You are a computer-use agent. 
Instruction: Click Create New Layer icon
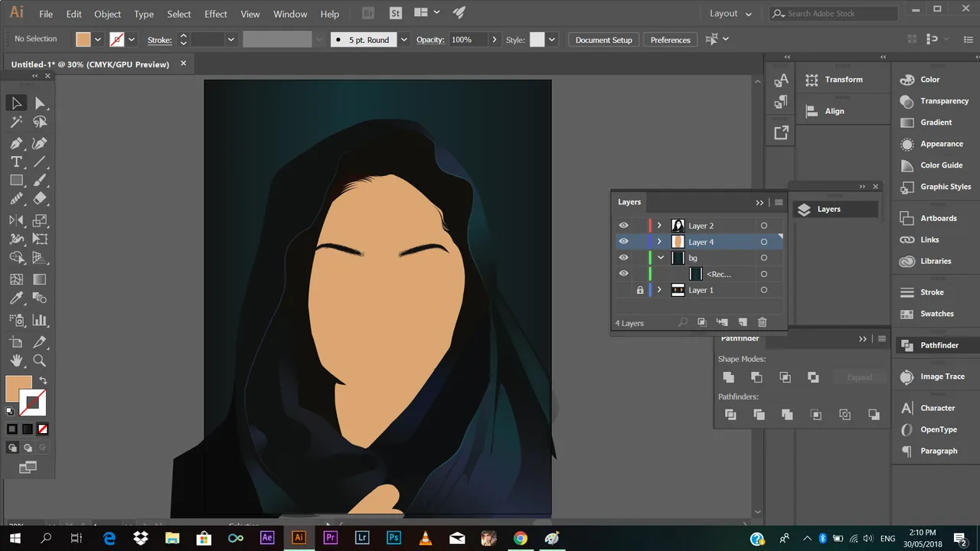point(742,323)
